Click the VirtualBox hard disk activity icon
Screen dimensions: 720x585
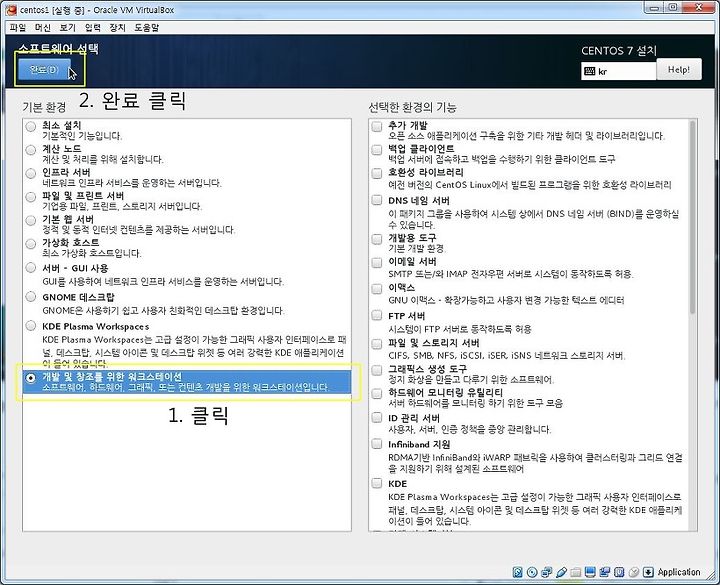pos(518,572)
